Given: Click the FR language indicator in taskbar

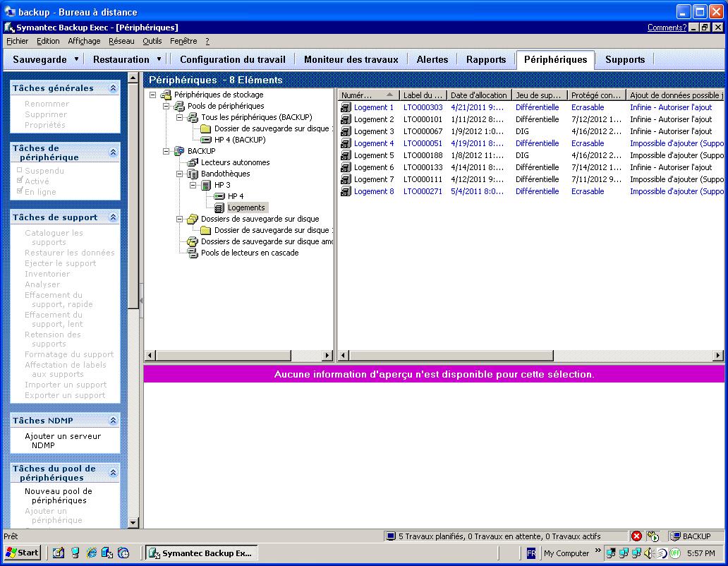Looking at the screenshot, I should [x=531, y=553].
